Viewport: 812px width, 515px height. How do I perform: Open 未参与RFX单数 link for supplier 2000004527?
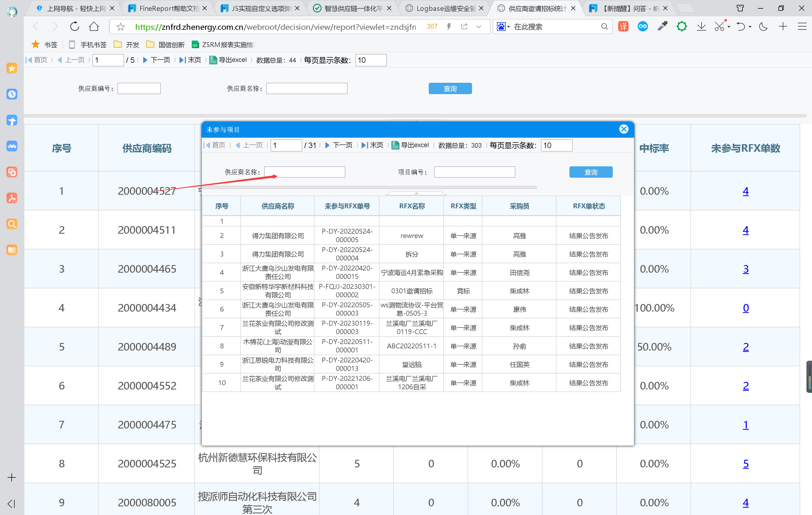pyautogui.click(x=746, y=191)
